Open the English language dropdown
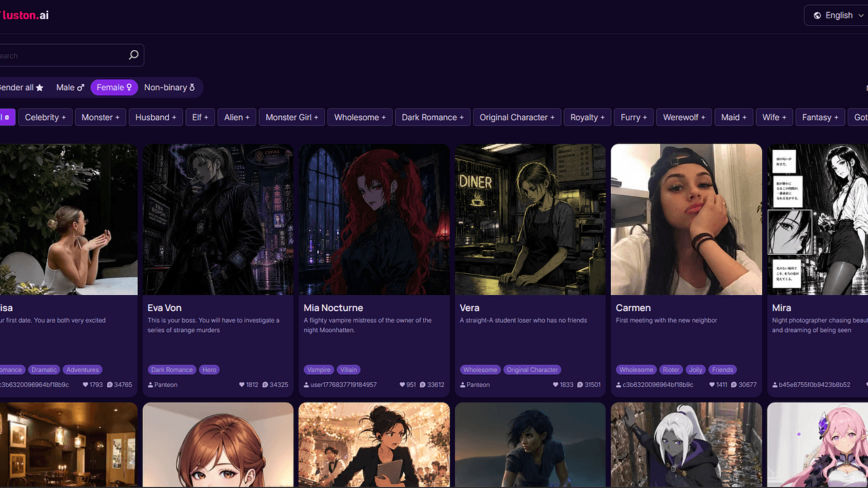The height and width of the screenshot is (488, 868). point(838,16)
